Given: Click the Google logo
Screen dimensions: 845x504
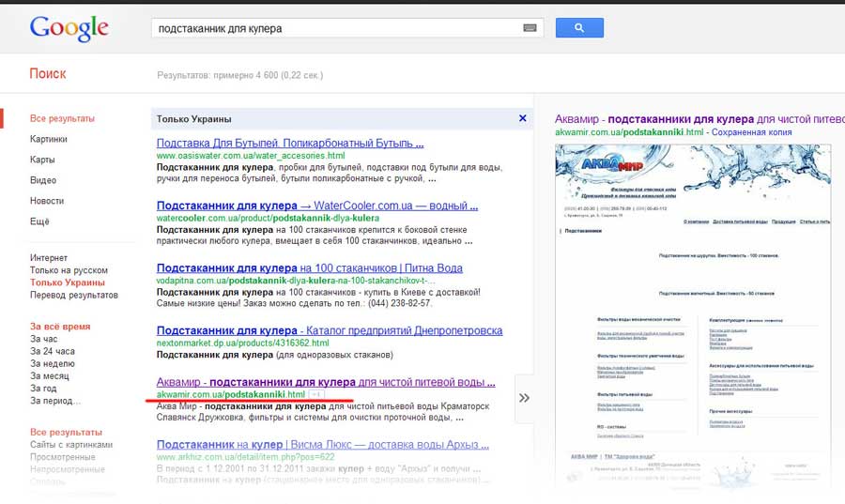Looking at the screenshot, I should [x=69, y=28].
